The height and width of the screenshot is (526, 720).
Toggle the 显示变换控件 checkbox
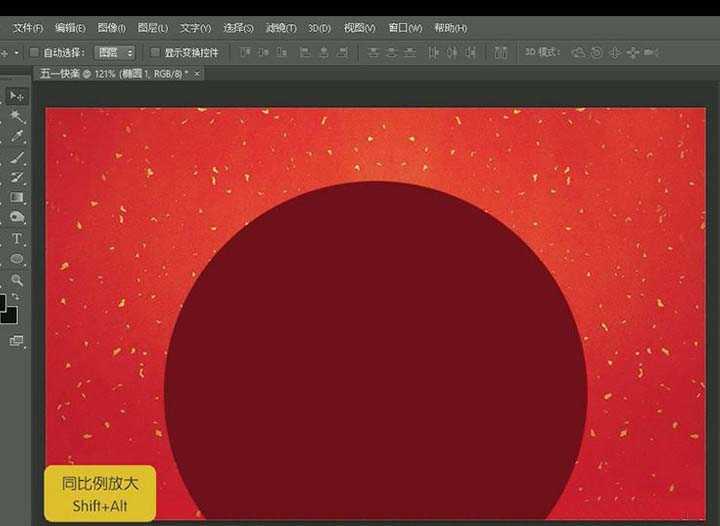click(155, 52)
